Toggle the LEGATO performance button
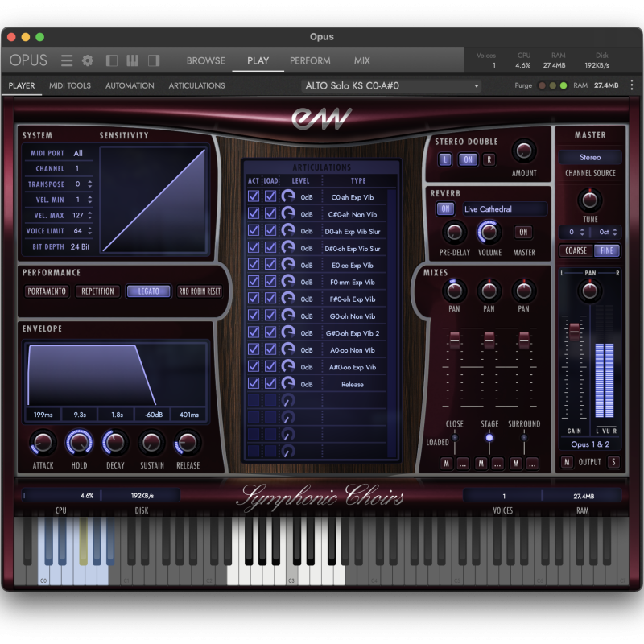This screenshot has height=644, width=644. (x=148, y=291)
